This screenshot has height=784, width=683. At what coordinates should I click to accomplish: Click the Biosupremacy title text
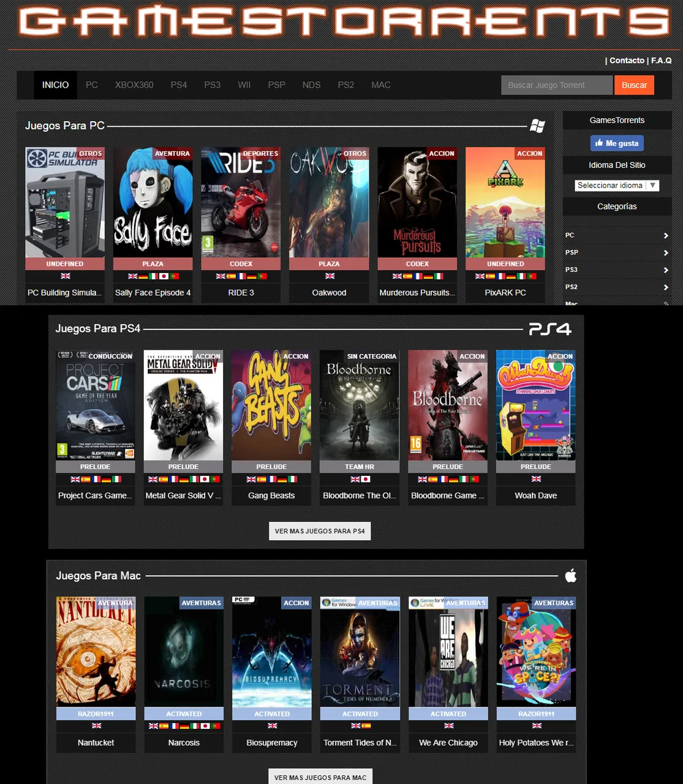[272, 742]
